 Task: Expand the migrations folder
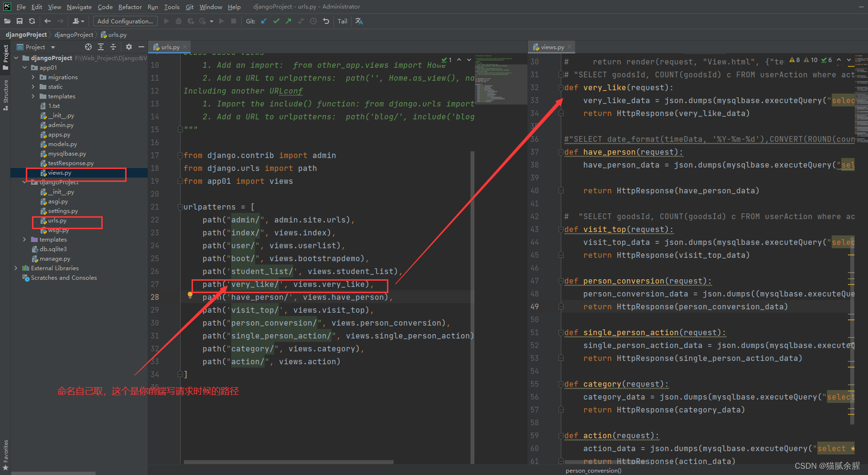tap(33, 77)
